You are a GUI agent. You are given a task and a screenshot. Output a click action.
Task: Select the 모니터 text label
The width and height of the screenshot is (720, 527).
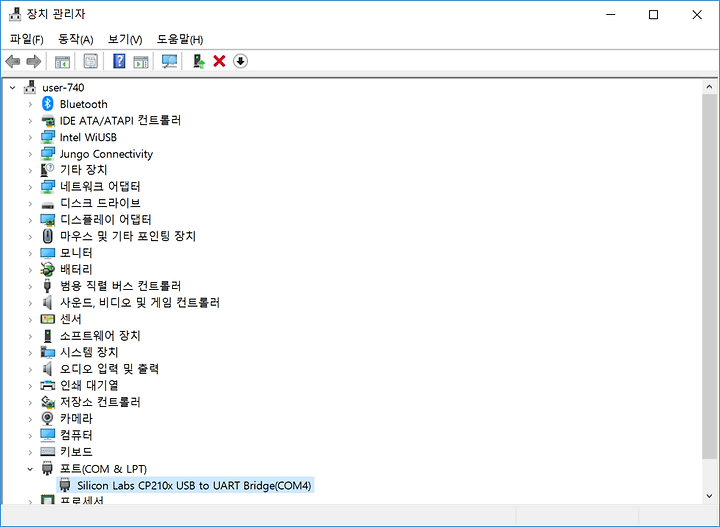pyautogui.click(x=76, y=253)
